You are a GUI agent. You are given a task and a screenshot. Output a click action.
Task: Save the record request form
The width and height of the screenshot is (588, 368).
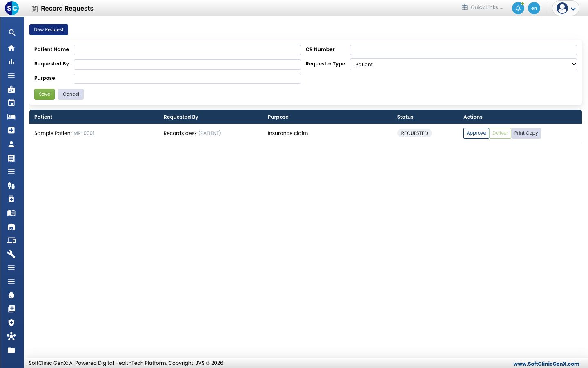tap(45, 94)
